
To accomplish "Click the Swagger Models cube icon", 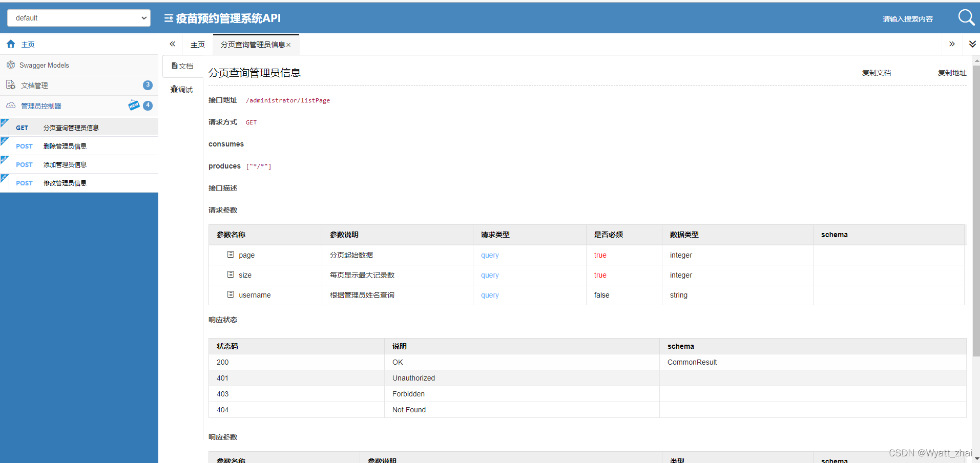I will coord(11,65).
